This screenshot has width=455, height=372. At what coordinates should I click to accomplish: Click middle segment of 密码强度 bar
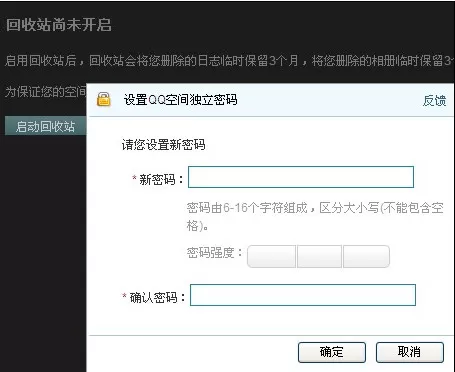point(319,256)
